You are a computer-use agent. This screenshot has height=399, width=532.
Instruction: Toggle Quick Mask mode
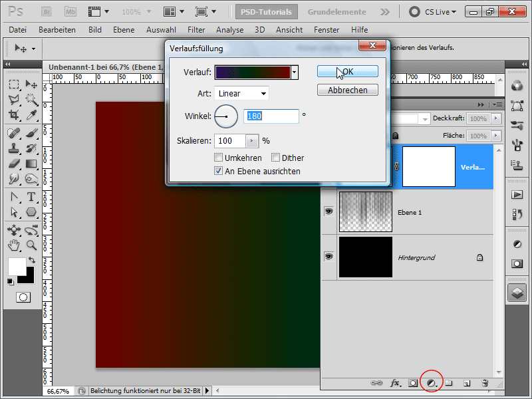coord(23,297)
